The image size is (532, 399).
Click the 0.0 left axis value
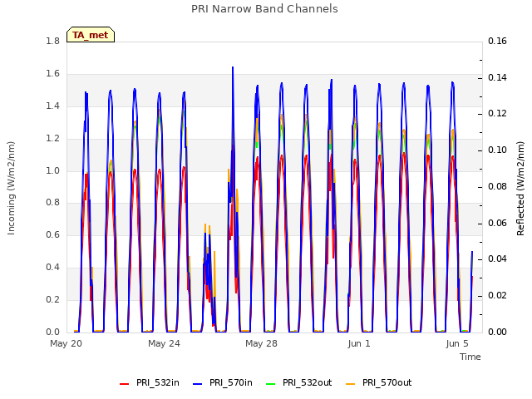[52, 332]
